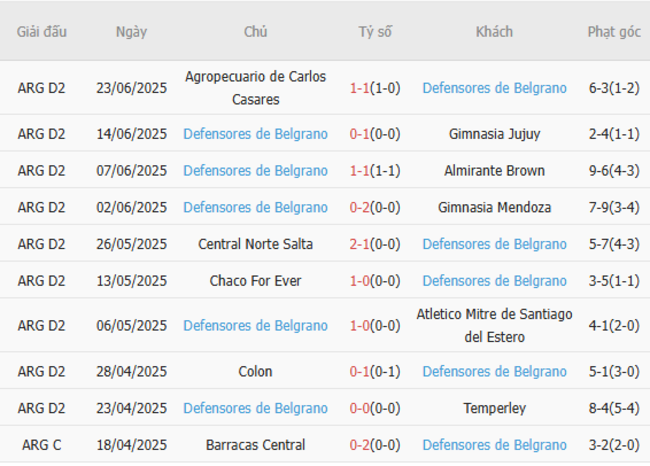
Task: Open the Temperley team link
Action: coord(494,409)
